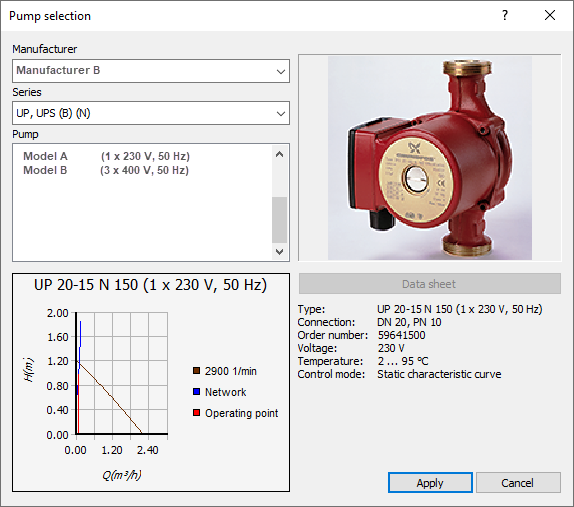Click the Q(m³/h) axis label
Viewport: 574px width, 507px height.
pyautogui.click(x=122, y=475)
